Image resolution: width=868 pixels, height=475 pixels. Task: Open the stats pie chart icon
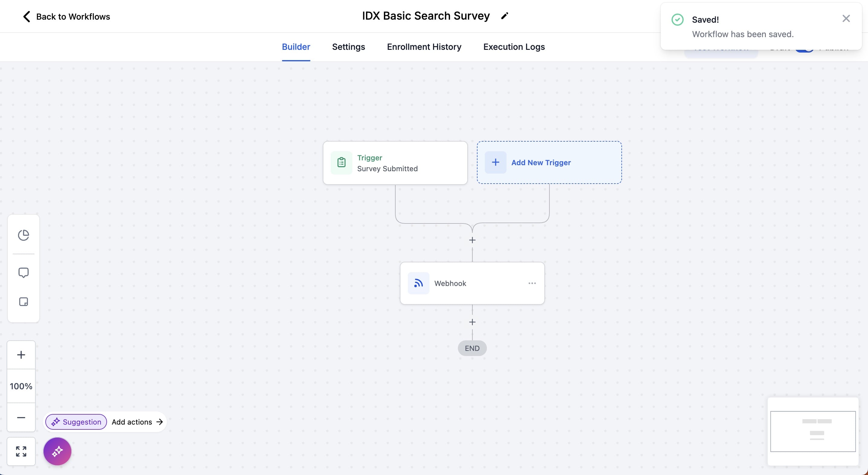[x=23, y=235]
